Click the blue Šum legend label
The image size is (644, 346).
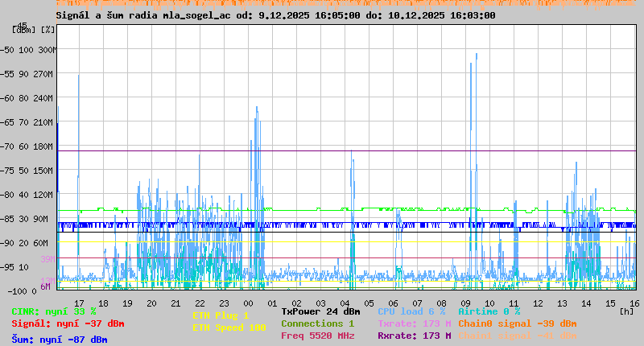pyautogui.click(x=60, y=340)
